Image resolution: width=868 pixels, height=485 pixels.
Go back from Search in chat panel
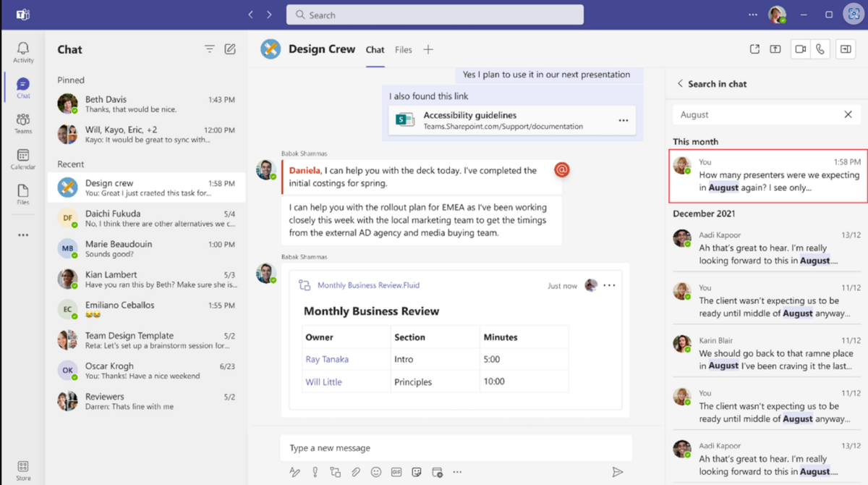(x=679, y=83)
